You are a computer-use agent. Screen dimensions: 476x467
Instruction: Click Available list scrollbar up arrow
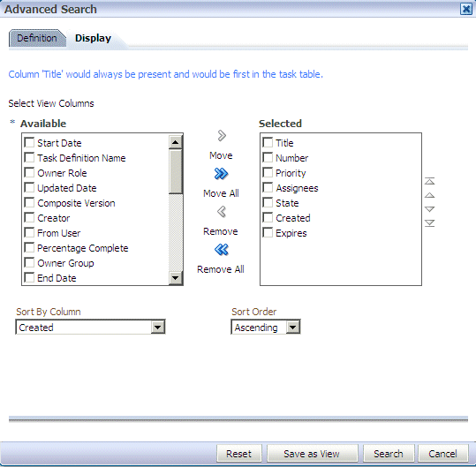(176, 142)
